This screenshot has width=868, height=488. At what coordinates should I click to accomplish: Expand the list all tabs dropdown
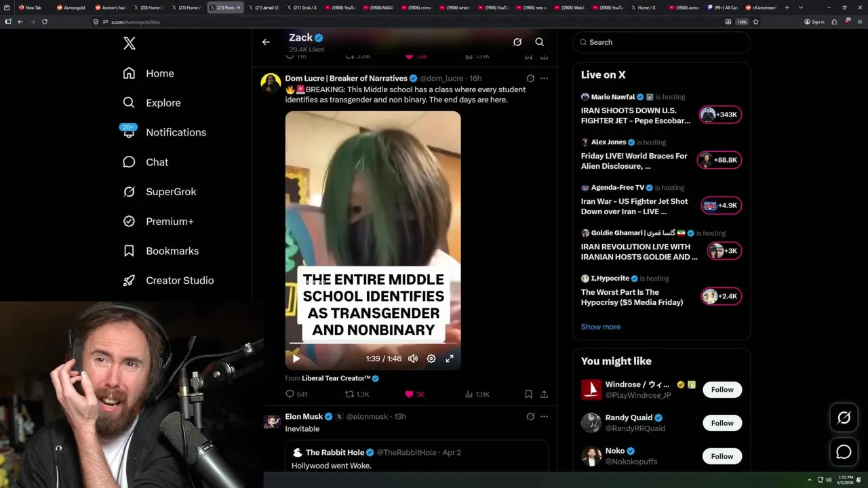[x=801, y=7]
